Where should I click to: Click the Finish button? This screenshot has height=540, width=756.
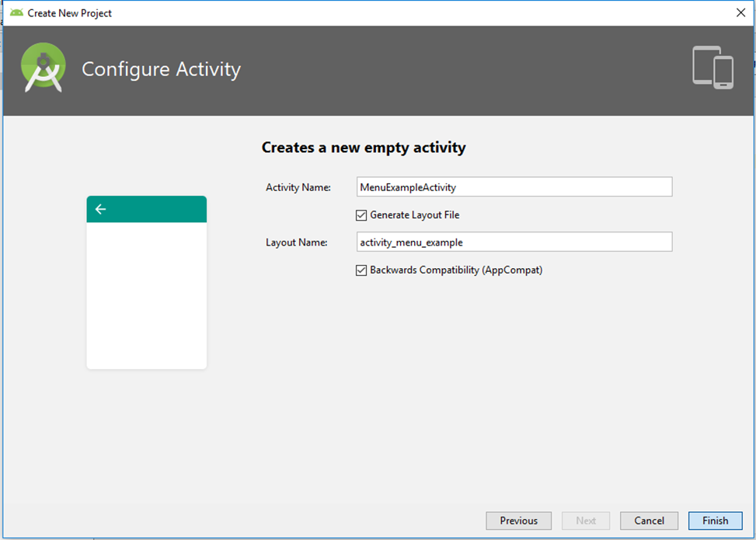(715, 521)
